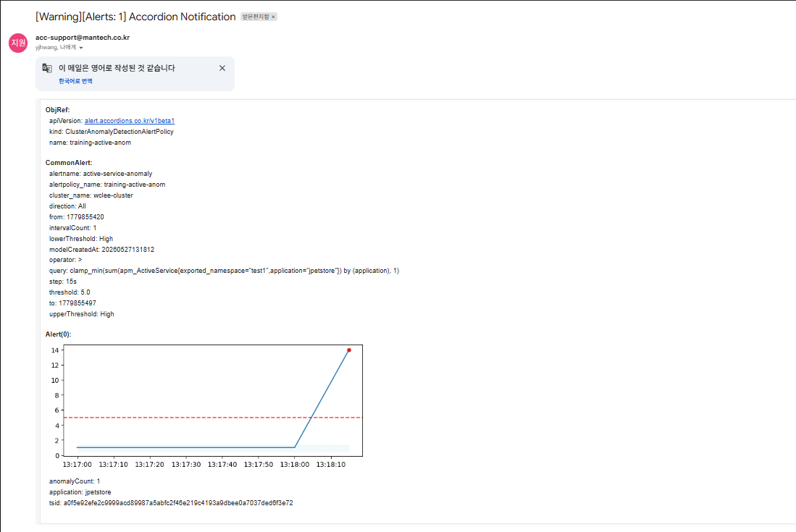
Task: Remove the inbox label from the email
Action: point(273,17)
